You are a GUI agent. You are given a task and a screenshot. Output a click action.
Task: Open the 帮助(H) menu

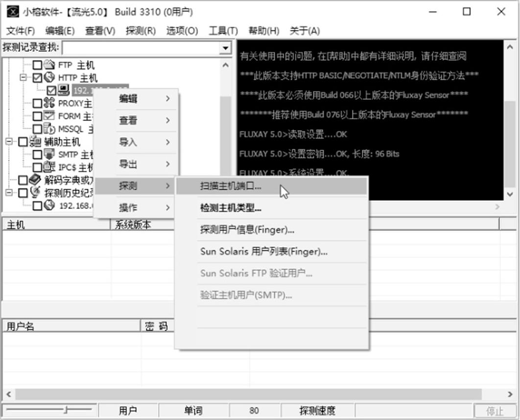(x=264, y=31)
